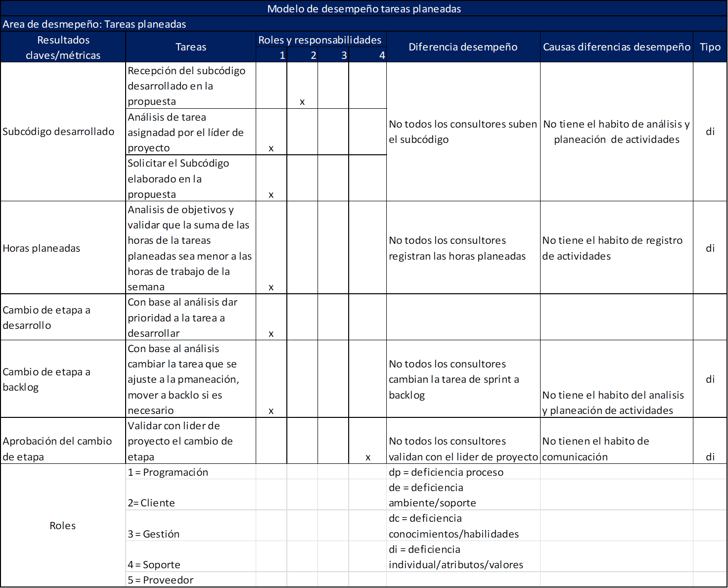Select the '4 = Soporte' legend cell
This screenshot has height=588, width=728.
click(x=191, y=557)
